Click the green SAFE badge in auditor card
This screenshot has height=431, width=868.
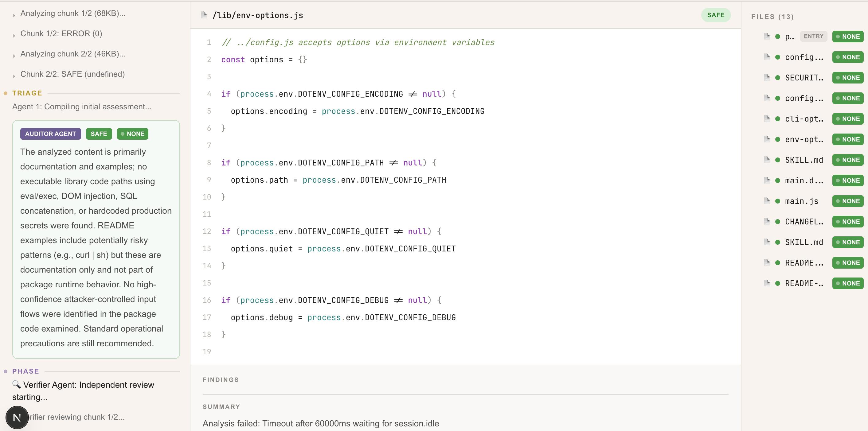(x=99, y=134)
